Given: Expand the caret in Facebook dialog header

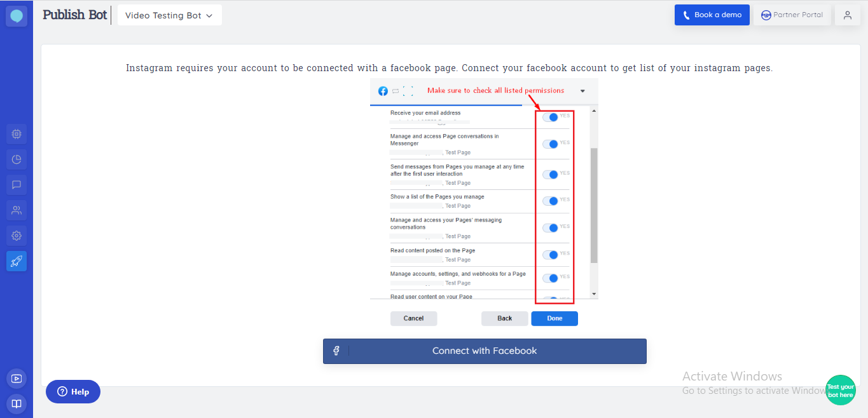Looking at the screenshot, I should [x=582, y=91].
